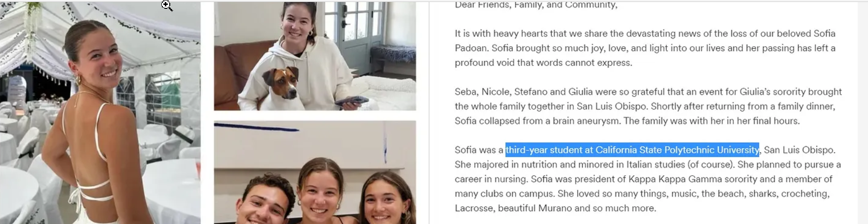Click "San Luis Obispo" after the highlighted text
868x224 pixels.
pyautogui.click(x=799, y=150)
